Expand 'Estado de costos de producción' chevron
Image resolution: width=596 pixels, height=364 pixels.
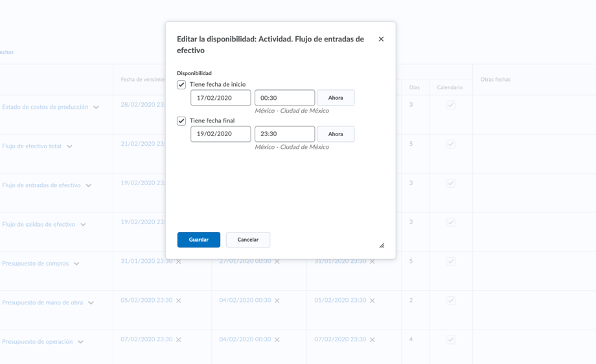click(x=96, y=108)
